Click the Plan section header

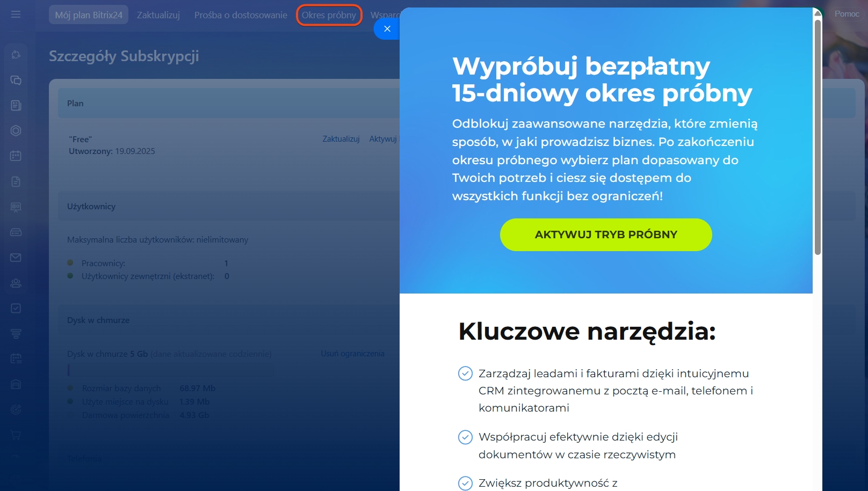[x=75, y=103]
